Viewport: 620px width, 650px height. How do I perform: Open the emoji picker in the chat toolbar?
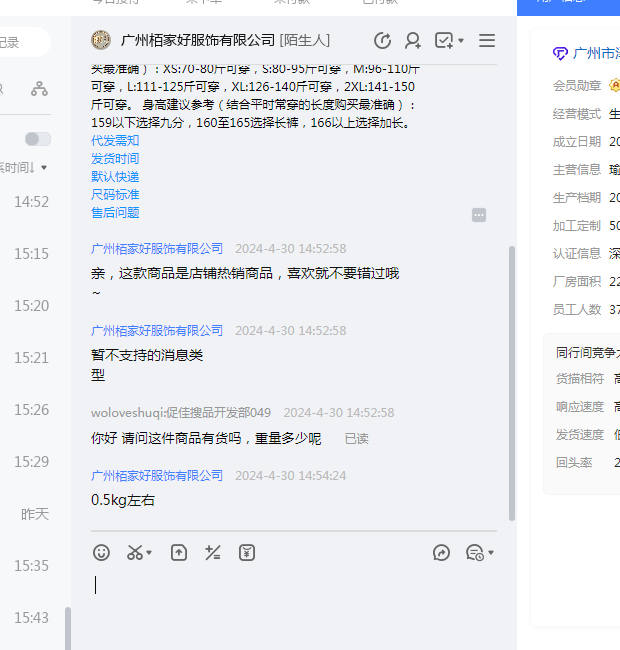(x=101, y=552)
